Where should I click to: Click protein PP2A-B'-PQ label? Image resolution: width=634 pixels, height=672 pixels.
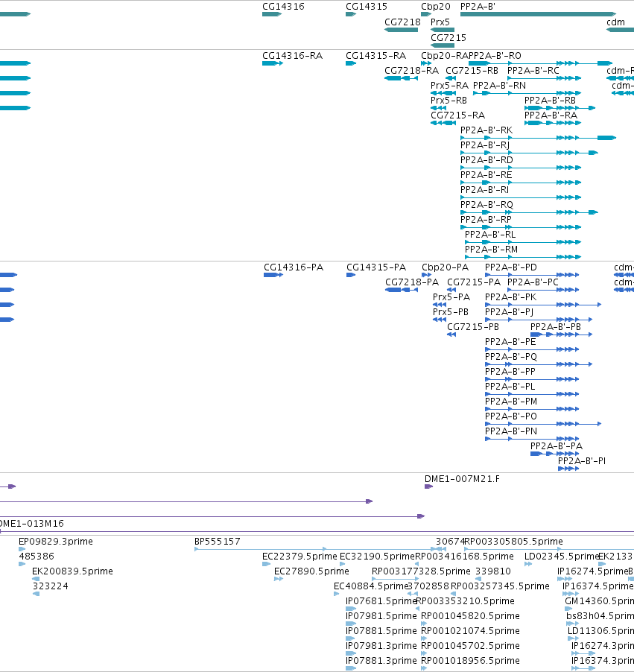511,357
